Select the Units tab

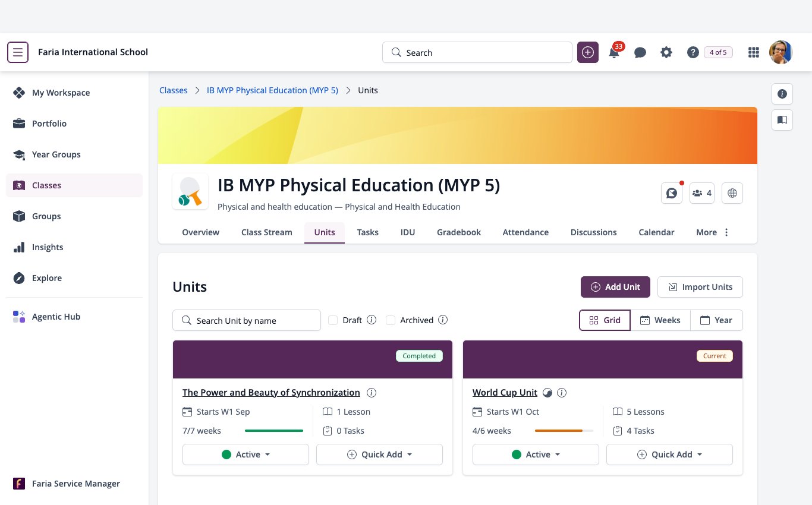pyautogui.click(x=325, y=232)
